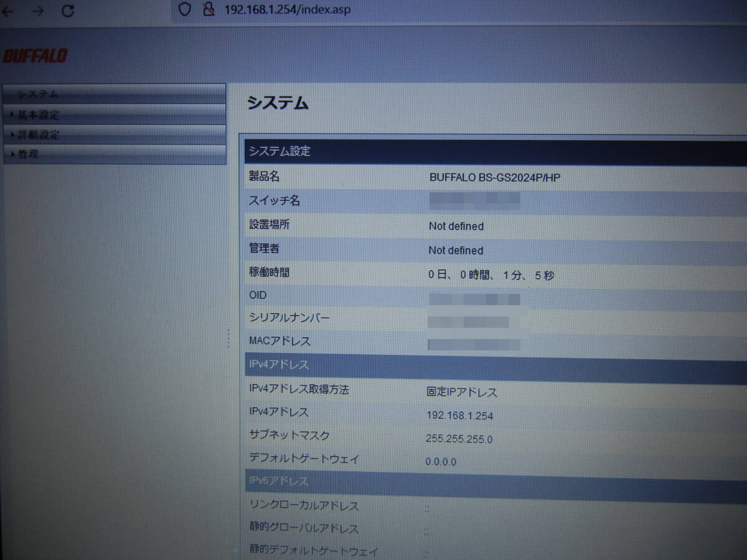Select the 製品名 row label

[265, 177]
